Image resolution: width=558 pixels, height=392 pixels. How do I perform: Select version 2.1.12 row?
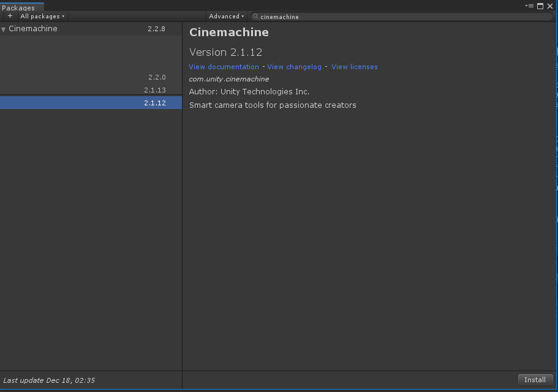click(91, 103)
